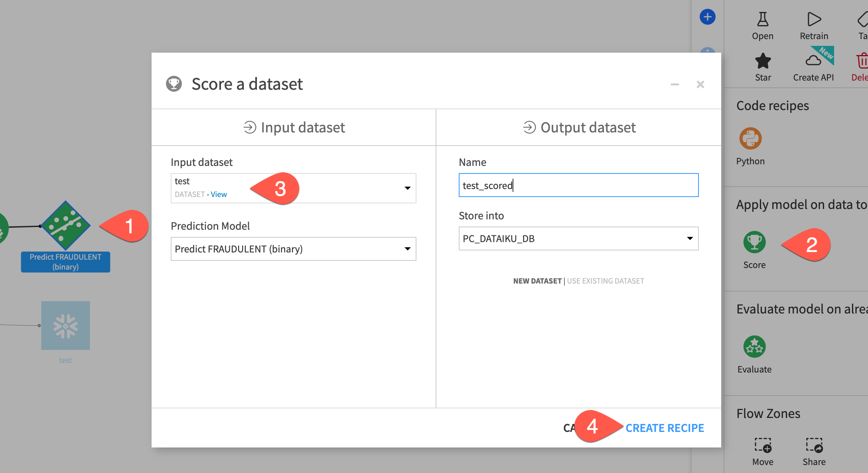Click Share to flow zone icon
Screen dimensions: 868x473
[x=814, y=445]
